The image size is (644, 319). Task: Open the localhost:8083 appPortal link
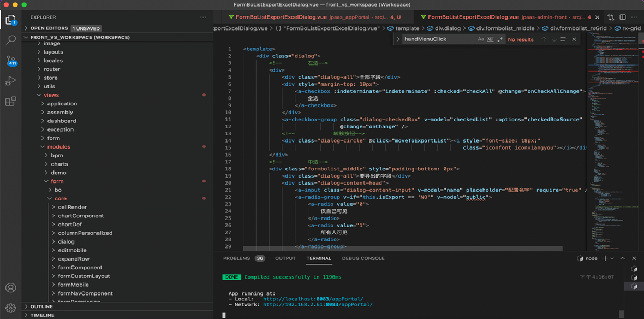pyautogui.click(x=313, y=299)
